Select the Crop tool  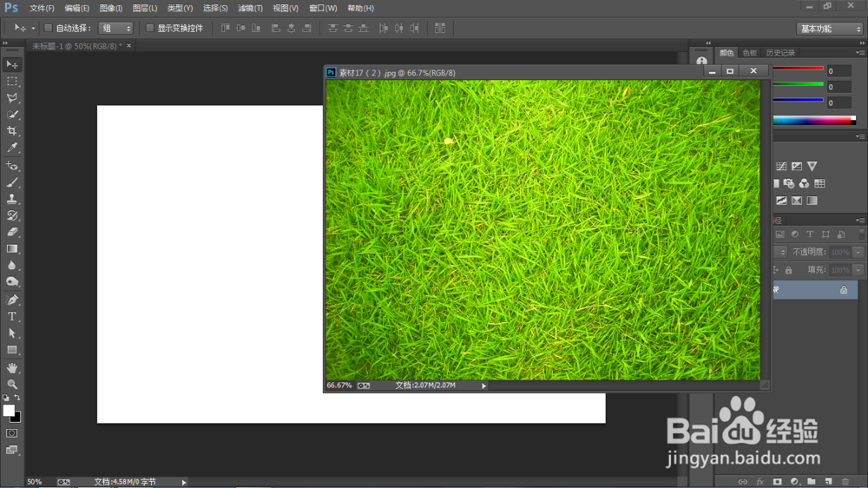click(11, 131)
